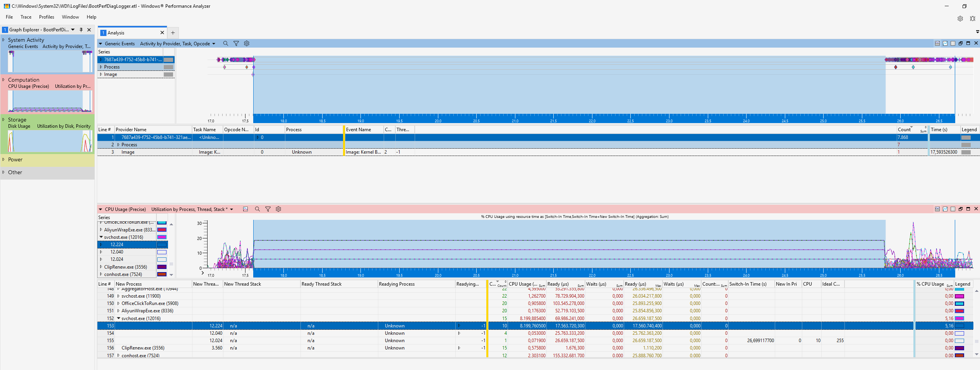This screenshot has width=980, height=370.
Task: Toggle Image series gray swatch in Generic Events
Action: click(x=168, y=74)
